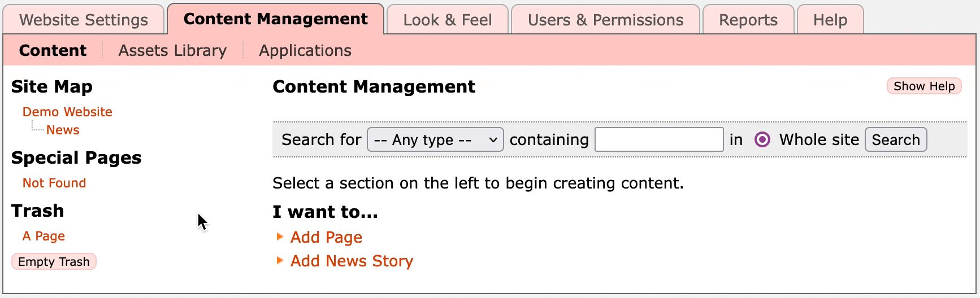Image resolution: width=980 pixels, height=298 pixels.
Task: Click the Add News Story link
Action: tap(352, 261)
